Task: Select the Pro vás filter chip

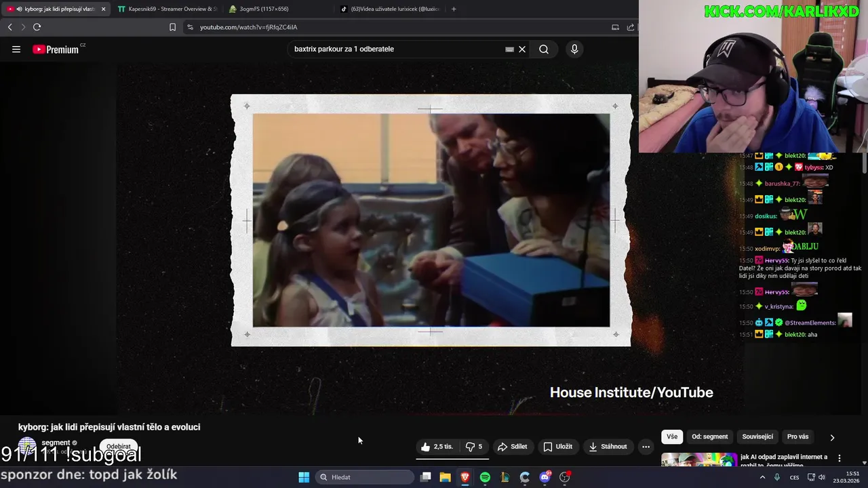Action: point(797,437)
